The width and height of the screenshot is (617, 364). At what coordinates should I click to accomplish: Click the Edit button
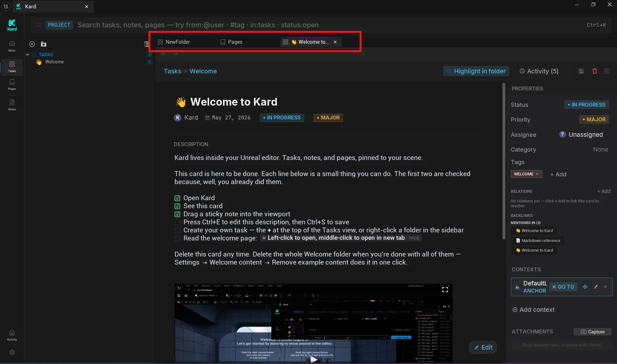[483, 347]
